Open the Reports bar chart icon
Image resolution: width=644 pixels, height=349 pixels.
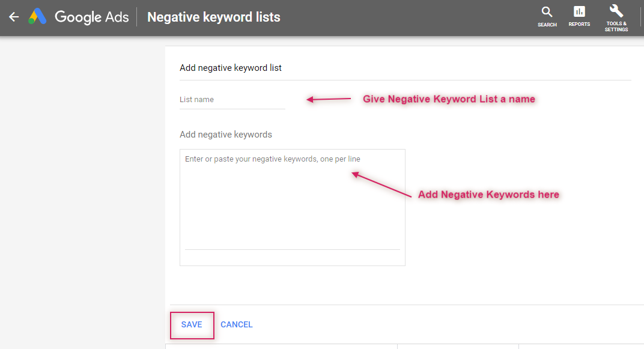(x=579, y=11)
